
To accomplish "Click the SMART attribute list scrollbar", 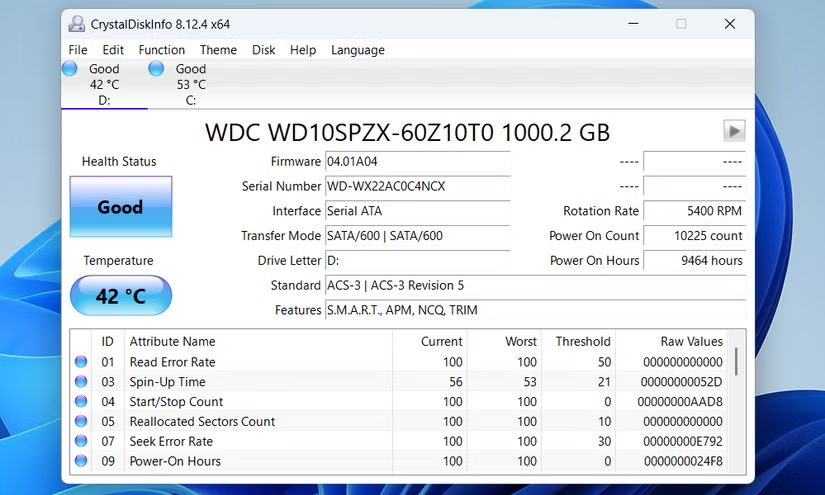I will 737,362.
